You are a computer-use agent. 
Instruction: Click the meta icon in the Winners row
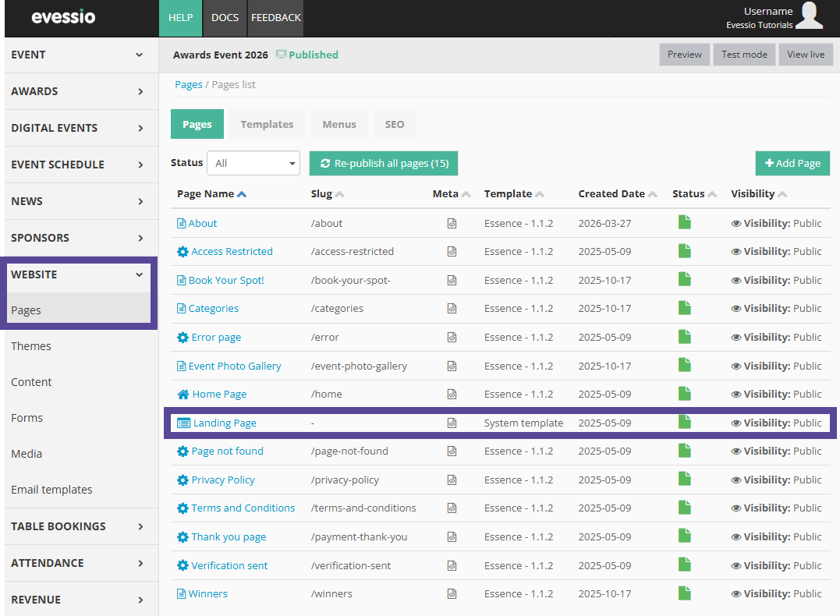[x=452, y=594]
